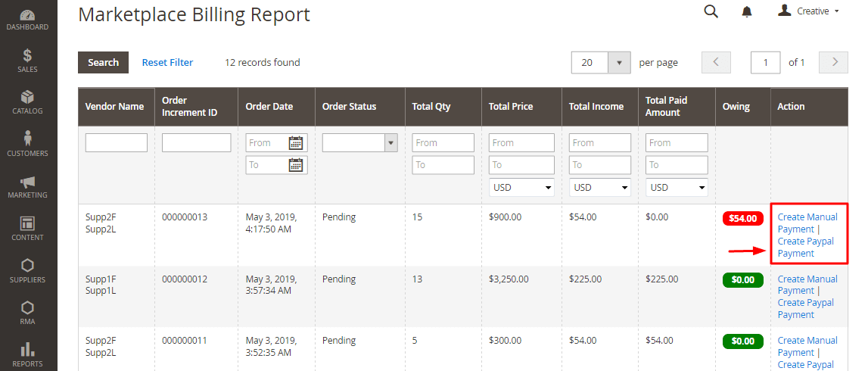Click Create Paypal Payment for order 000000013

(805, 248)
